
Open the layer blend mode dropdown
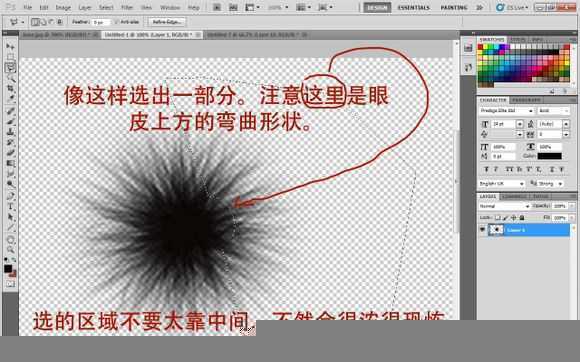tap(504, 206)
